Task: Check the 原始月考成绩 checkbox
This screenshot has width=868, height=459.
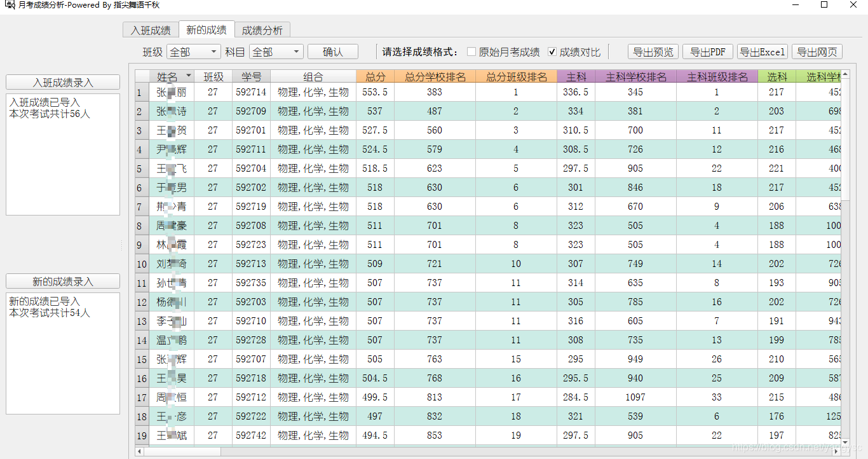Action: tap(471, 51)
